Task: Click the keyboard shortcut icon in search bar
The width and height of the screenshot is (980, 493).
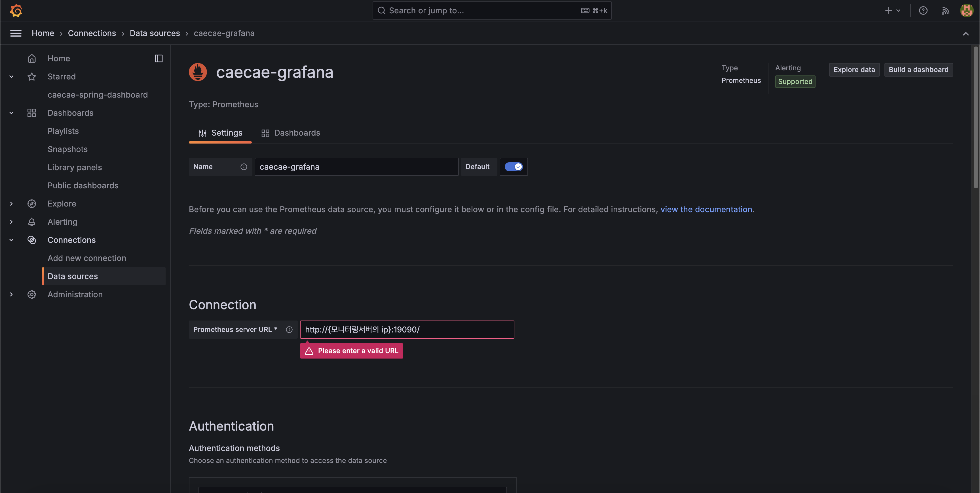Action: tap(585, 11)
